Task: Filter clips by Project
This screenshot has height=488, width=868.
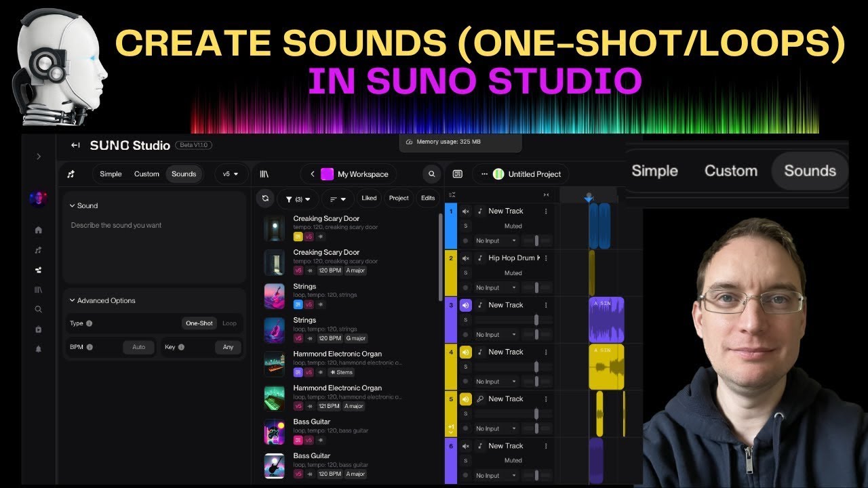Action: 399,199
